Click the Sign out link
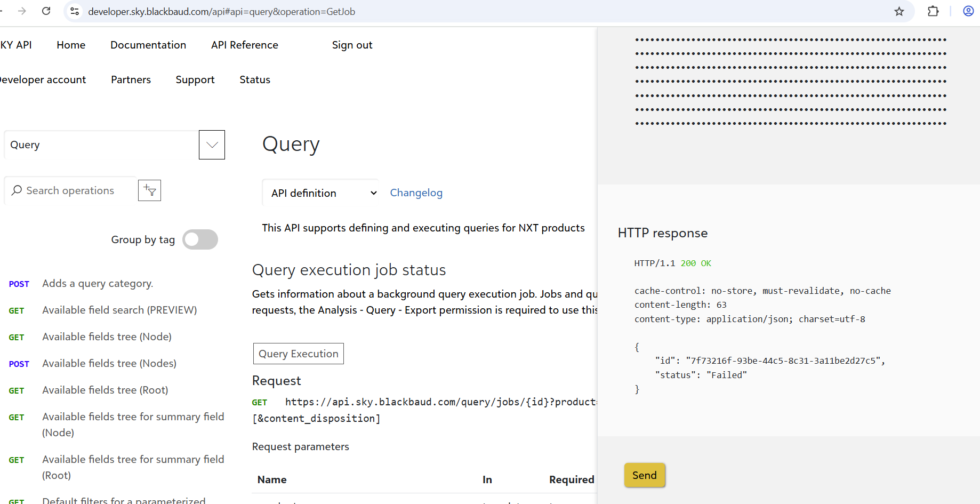The width and height of the screenshot is (980, 504). (352, 45)
